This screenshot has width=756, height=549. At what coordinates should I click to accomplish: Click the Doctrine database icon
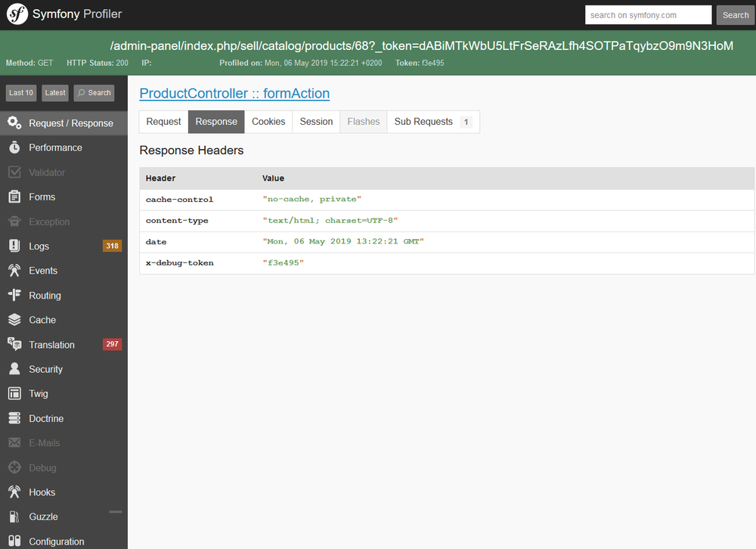pyautogui.click(x=14, y=418)
